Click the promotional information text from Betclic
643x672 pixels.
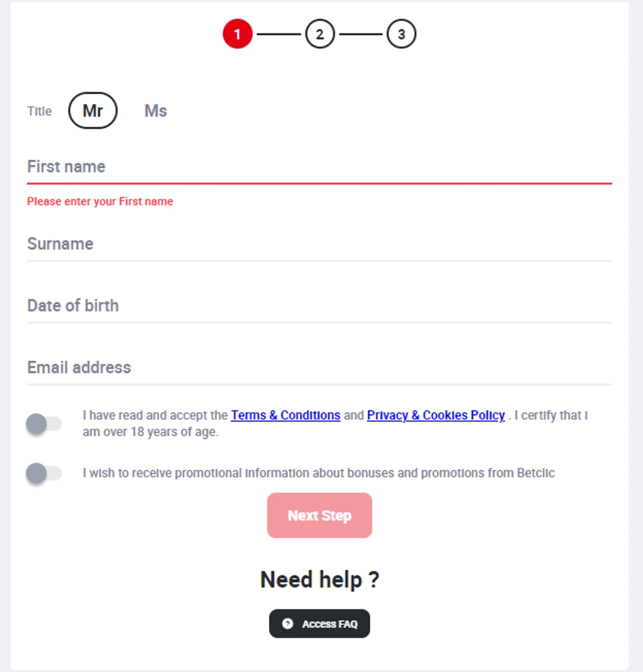[318, 473]
